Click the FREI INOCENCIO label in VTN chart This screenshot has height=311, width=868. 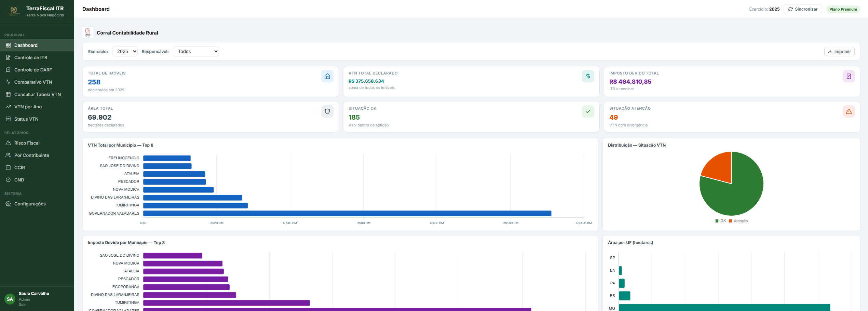click(x=124, y=158)
